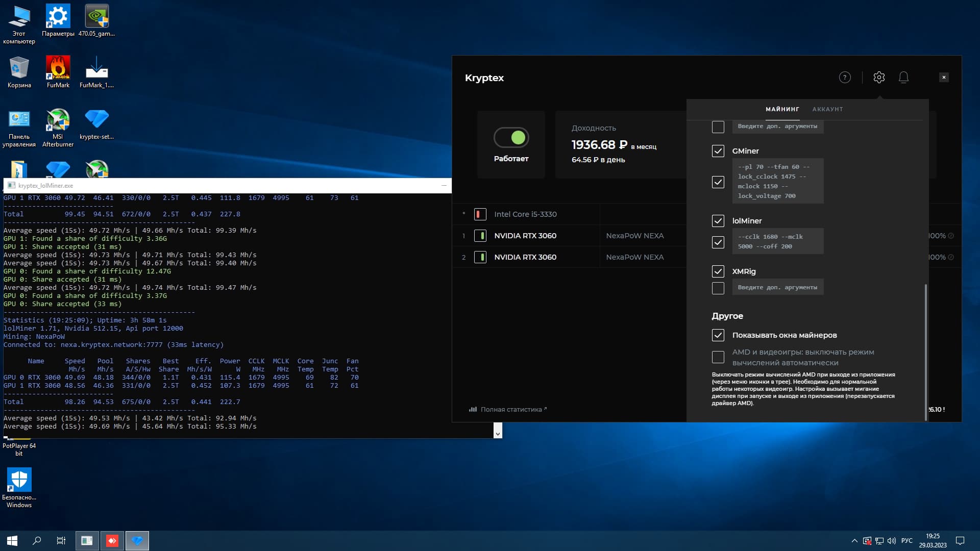The width and height of the screenshot is (980, 551).
Task: Expand hidden system tray icons chevron
Action: point(854,541)
